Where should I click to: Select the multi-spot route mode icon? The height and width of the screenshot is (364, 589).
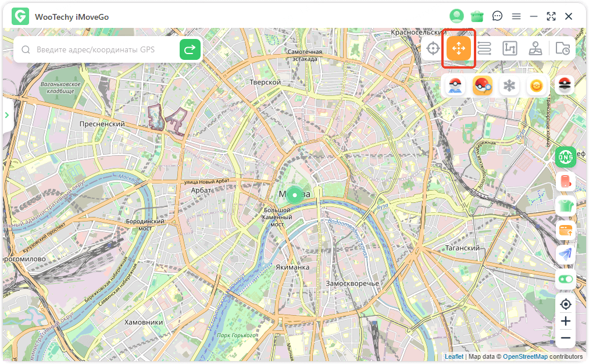[x=509, y=49]
